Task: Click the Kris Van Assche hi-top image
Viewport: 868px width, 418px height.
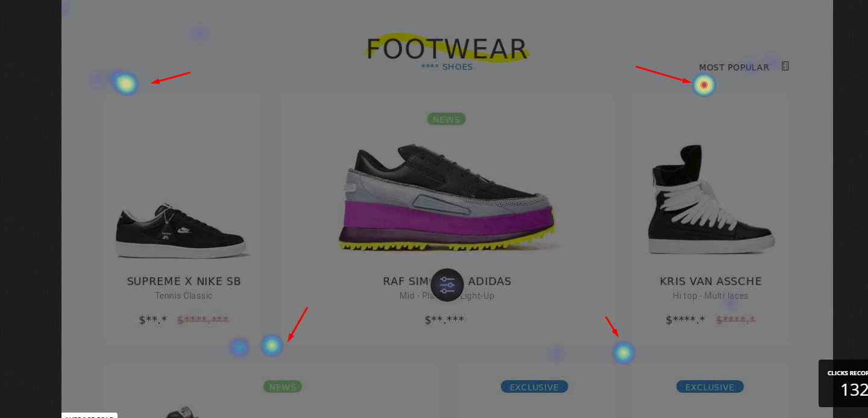Action: 709,199
